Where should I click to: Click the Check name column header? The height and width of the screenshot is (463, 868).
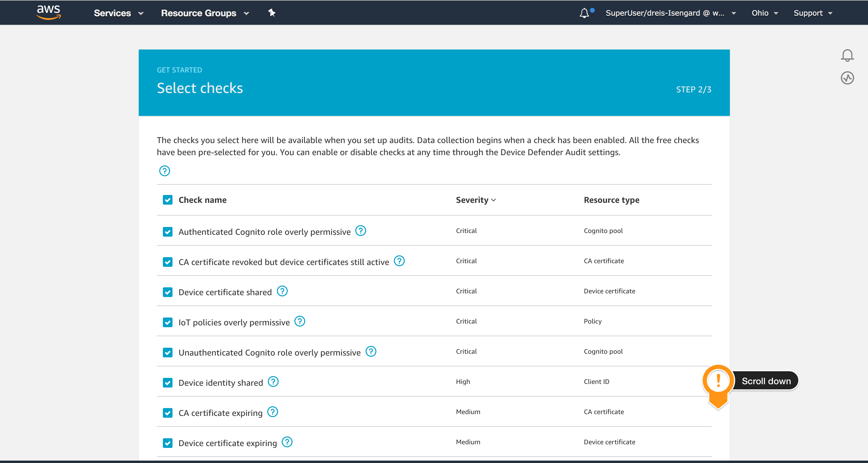pos(202,200)
